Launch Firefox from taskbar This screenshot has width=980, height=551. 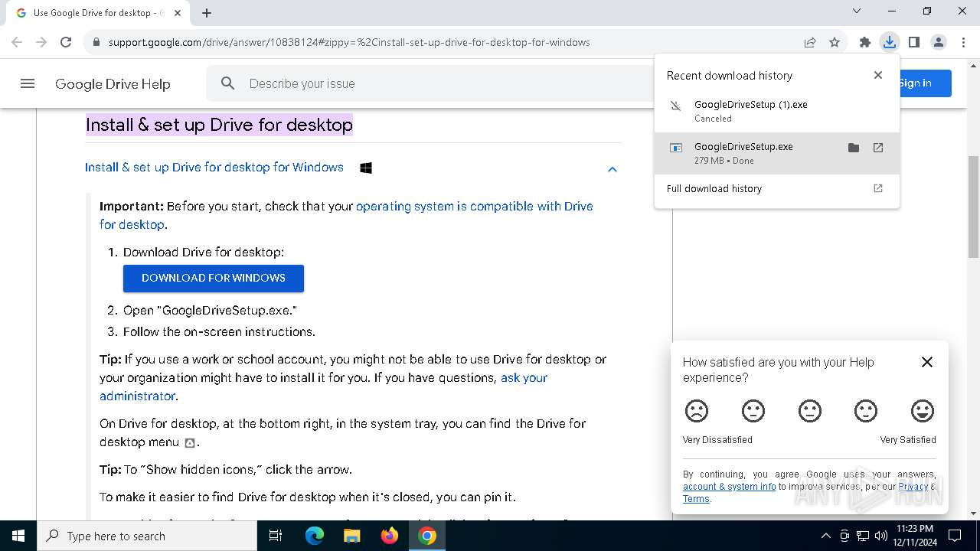390,536
